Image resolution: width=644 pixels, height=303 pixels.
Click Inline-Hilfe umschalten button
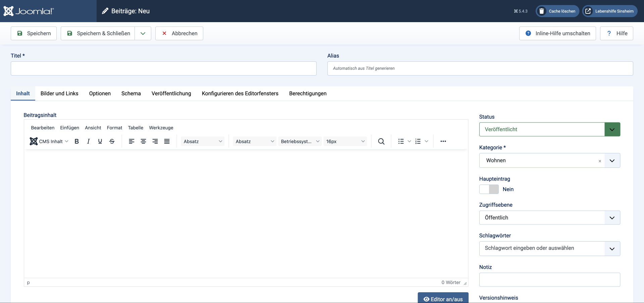(x=557, y=33)
